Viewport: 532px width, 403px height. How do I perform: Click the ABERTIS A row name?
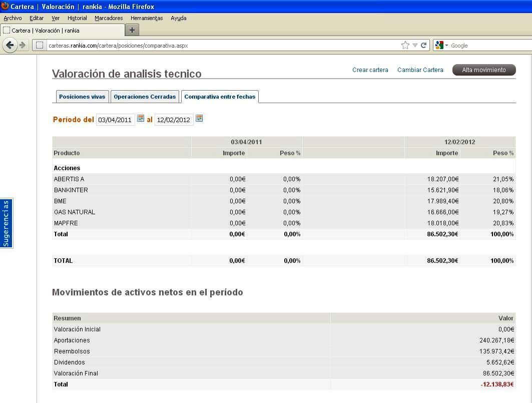coord(69,179)
